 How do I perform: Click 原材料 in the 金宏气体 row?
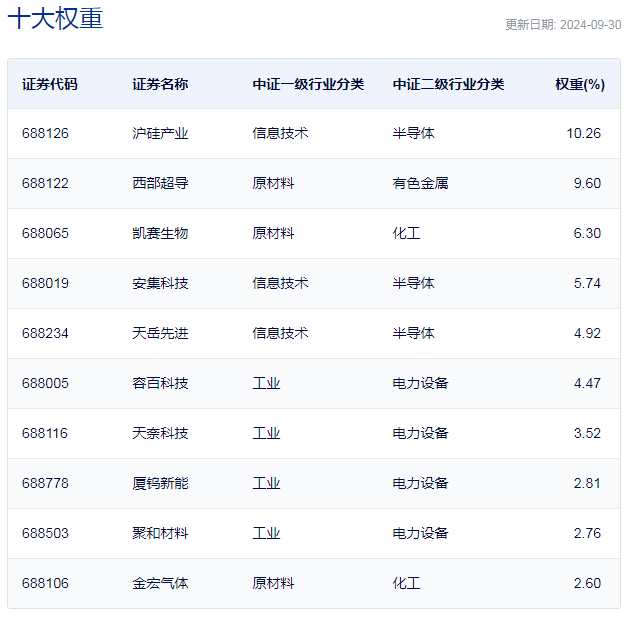pos(273,584)
